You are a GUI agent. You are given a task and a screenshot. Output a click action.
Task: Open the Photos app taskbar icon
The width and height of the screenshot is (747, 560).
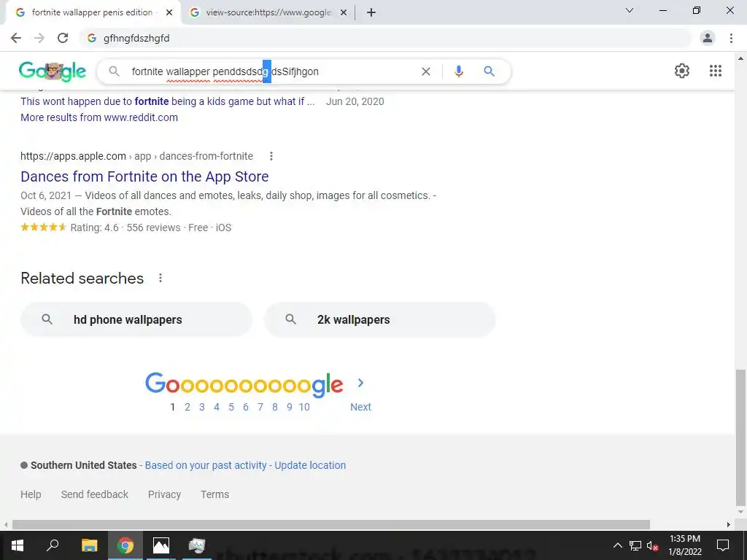click(161, 545)
